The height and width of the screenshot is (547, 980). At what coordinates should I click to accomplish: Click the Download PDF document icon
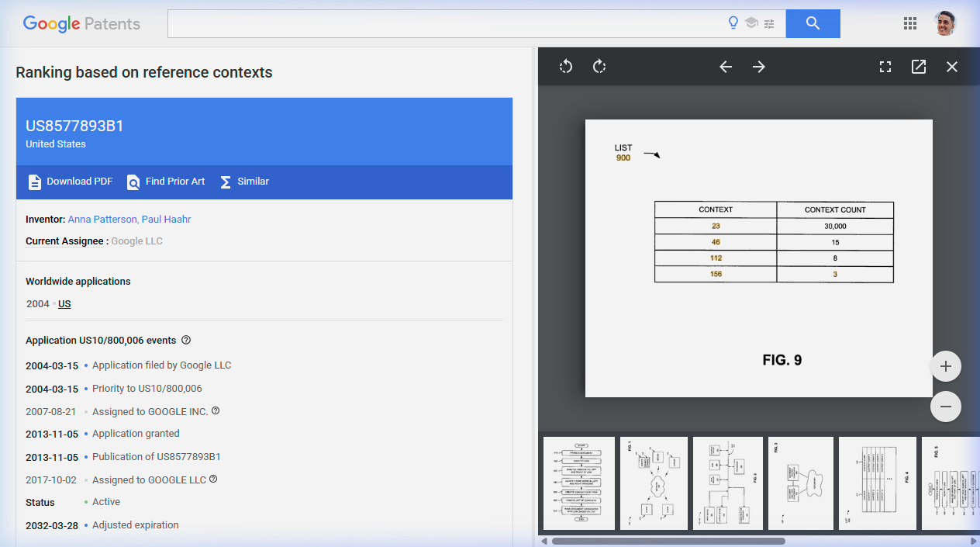(x=35, y=182)
